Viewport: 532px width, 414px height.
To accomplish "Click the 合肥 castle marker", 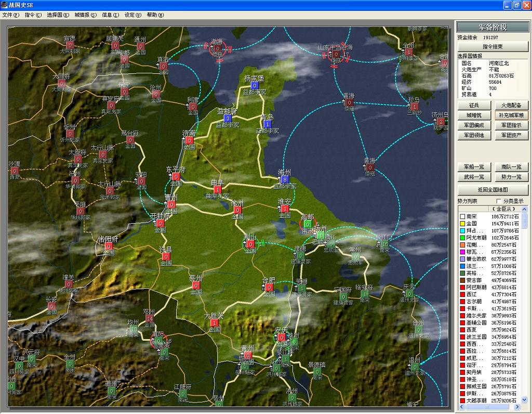I will pyautogui.click(x=269, y=287).
